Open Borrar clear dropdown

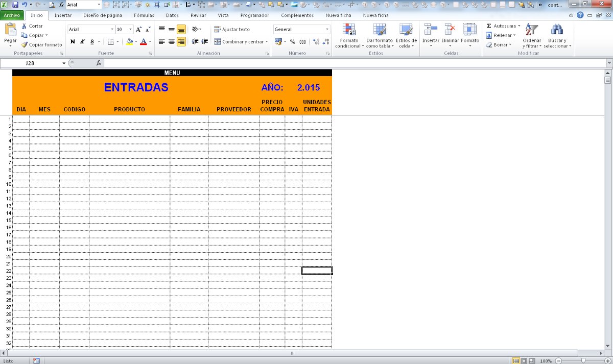tap(499, 45)
